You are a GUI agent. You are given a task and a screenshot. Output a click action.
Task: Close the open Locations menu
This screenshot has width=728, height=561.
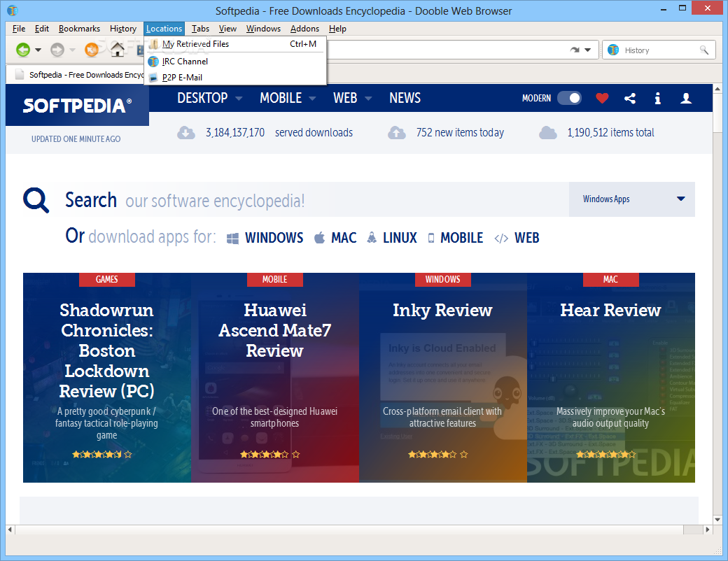tap(164, 29)
